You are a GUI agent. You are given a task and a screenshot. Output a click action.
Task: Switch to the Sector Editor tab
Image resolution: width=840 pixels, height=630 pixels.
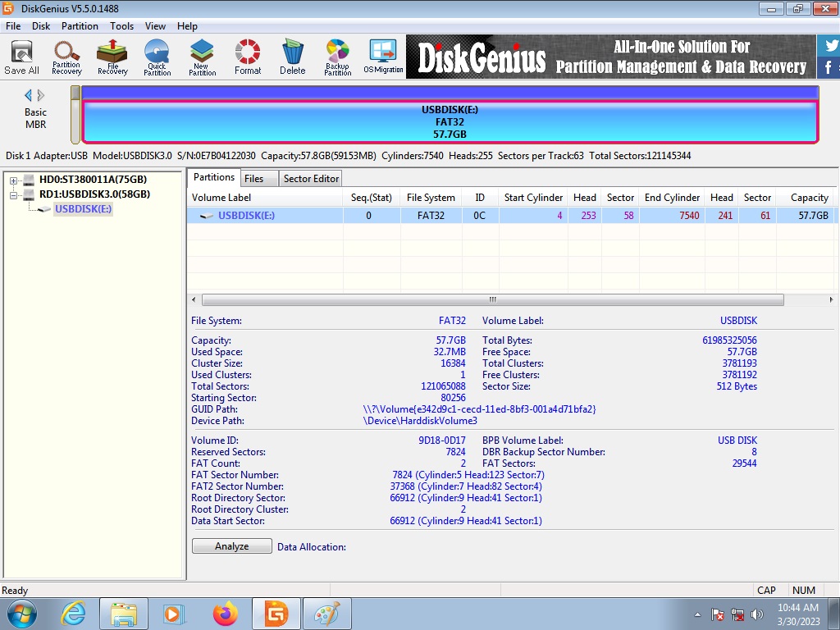tap(311, 179)
